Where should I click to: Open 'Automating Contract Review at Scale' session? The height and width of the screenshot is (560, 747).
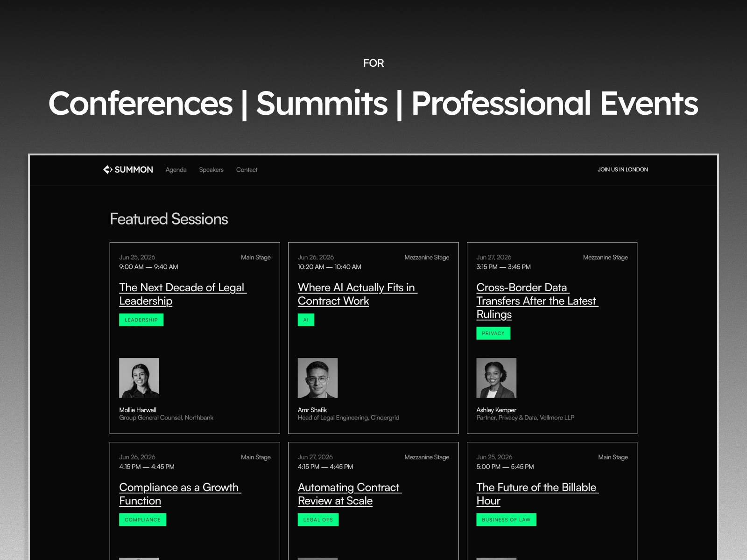tap(349, 494)
